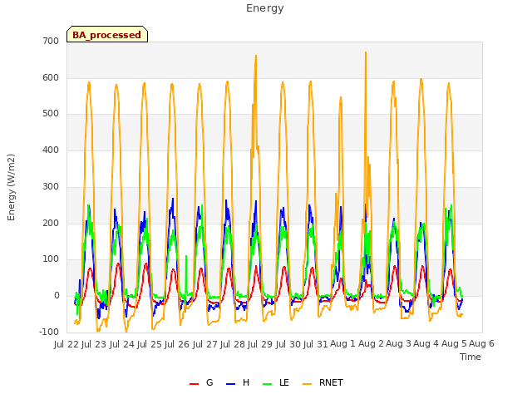Click the 300 y-axis tick label
Image resolution: width=532 pixels, height=399 pixels.
[51, 186]
